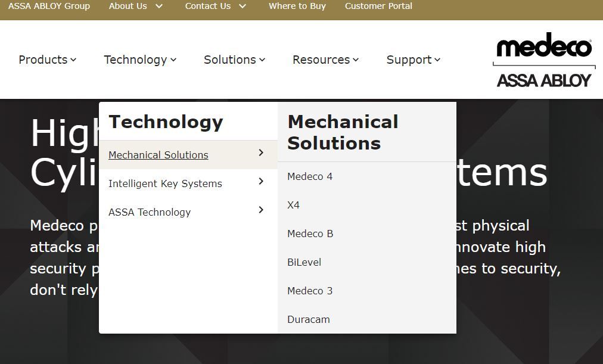The height and width of the screenshot is (364, 603).
Task: Click the Medeco ASSA ABLOY logo
Action: pyautogui.click(x=544, y=60)
